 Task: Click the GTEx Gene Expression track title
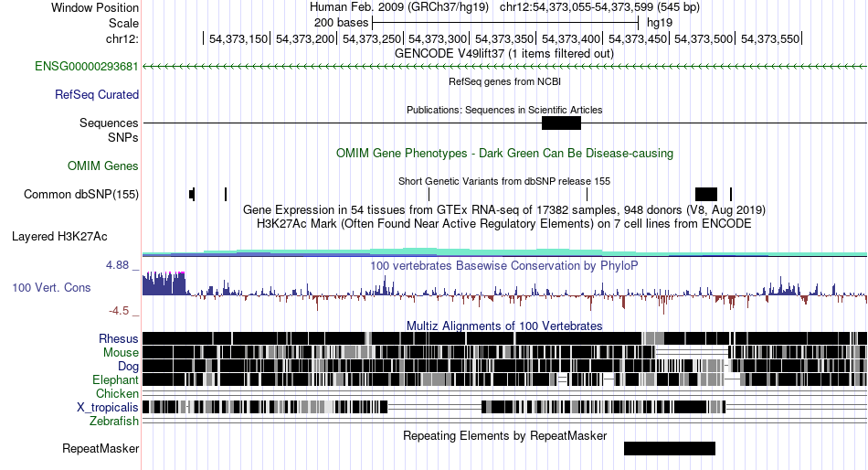(504, 210)
